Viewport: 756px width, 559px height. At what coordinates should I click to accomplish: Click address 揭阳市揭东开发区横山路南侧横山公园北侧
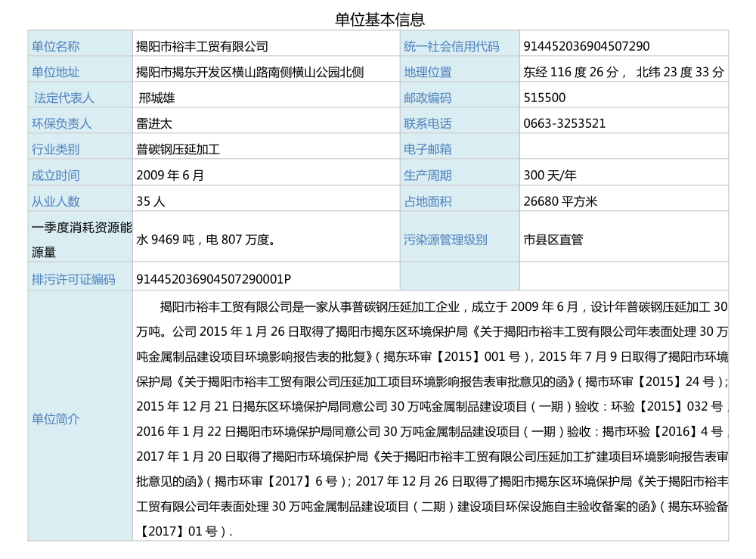pos(249,73)
